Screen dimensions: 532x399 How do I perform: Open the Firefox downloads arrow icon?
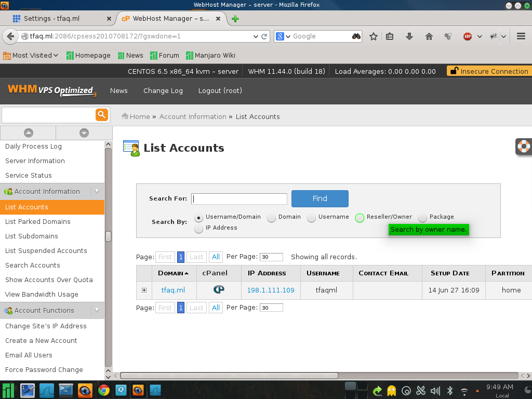[x=409, y=36]
